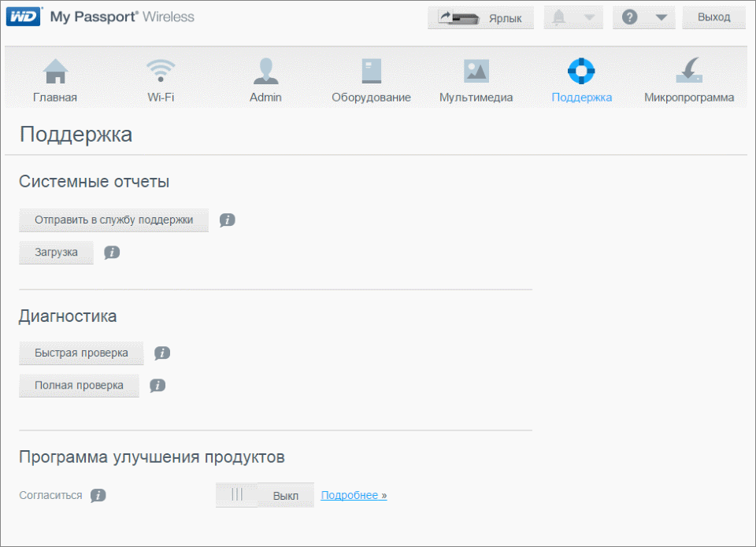This screenshot has height=547, width=756.
Task: Click the Отправить в службу поддержки button
Action: click(x=113, y=220)
